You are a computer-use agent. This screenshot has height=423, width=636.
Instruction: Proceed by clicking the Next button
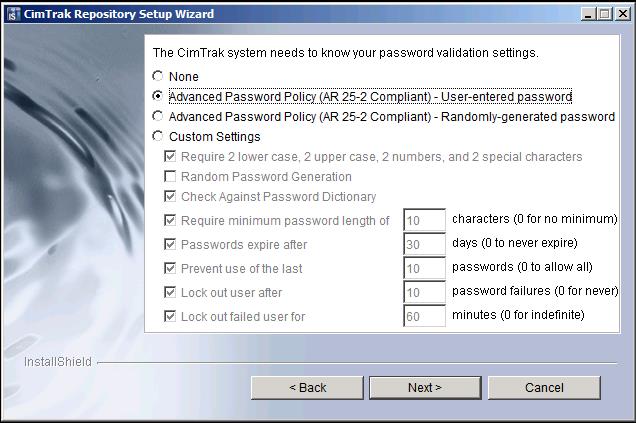coord(424,387)
